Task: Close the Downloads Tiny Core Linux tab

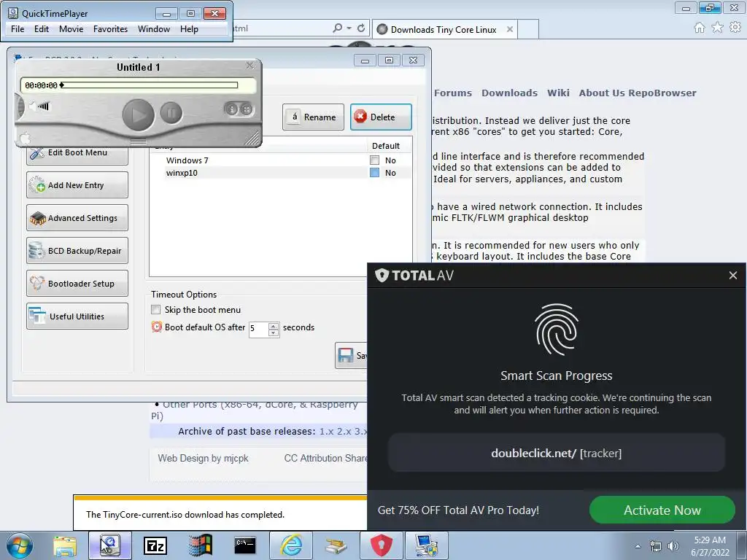Action: (x=510, y=29)
